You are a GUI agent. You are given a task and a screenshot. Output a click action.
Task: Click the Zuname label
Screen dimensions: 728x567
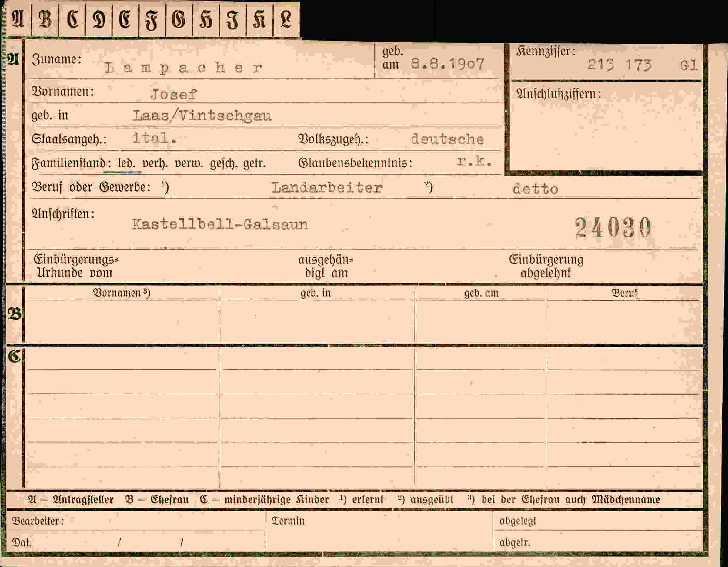click(x=57, y=59)
